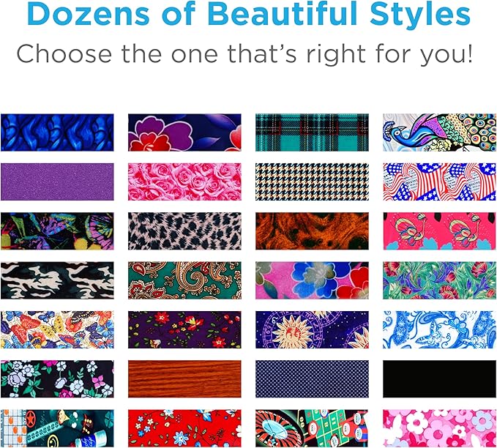Choose the pink roses pattern
Viewport: 497px width, 448px height.
pos(184,182)
